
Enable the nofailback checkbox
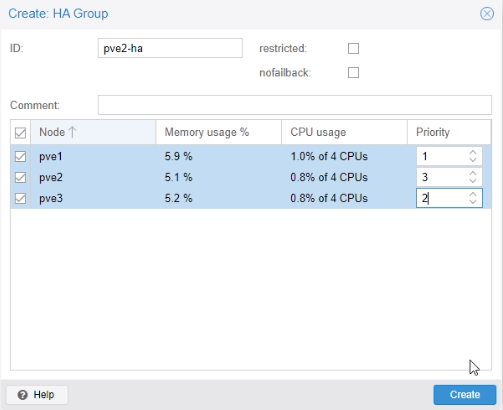pyautogui.click(x=353, y=72)
